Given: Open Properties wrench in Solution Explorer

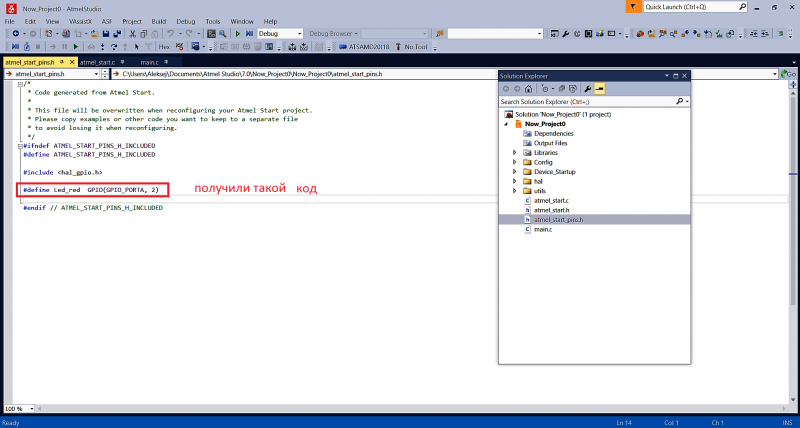Looking at the screenshot, I should coord(588,89).
